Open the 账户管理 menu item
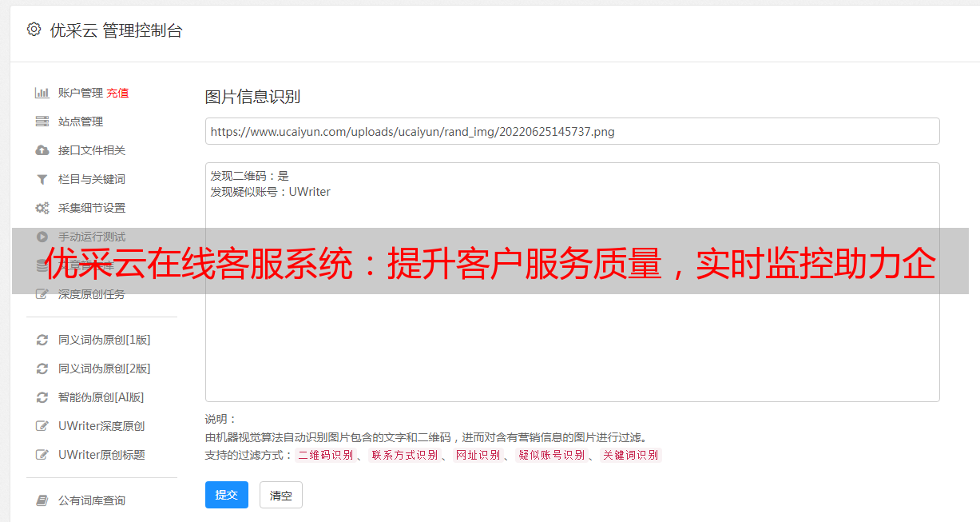Screen dimensions: 980x522 [81, 93]
